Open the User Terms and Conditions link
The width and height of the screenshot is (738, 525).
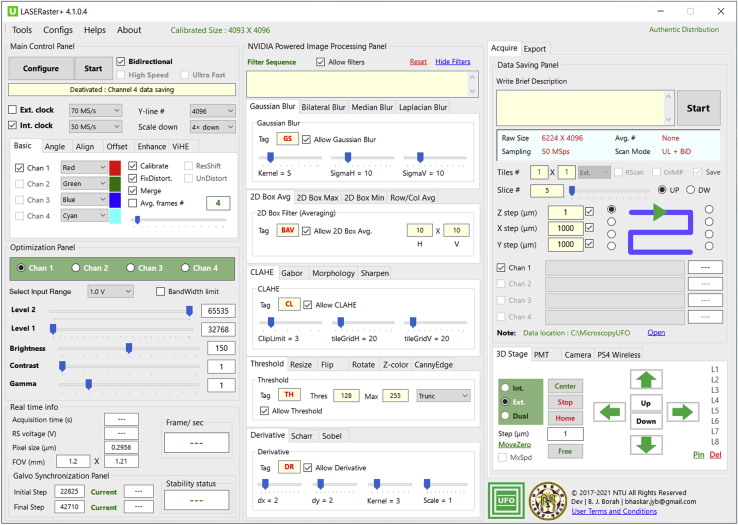click(x=614, y=511)
